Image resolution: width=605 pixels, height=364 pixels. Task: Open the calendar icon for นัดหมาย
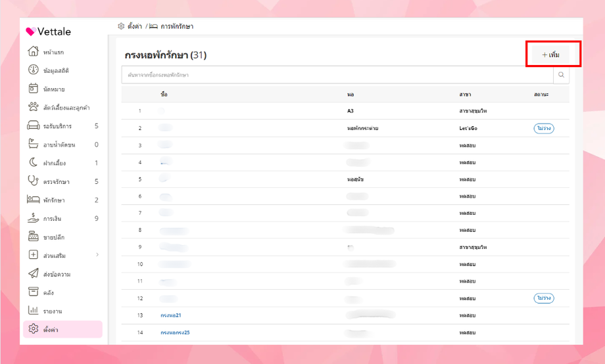point(34,89)
